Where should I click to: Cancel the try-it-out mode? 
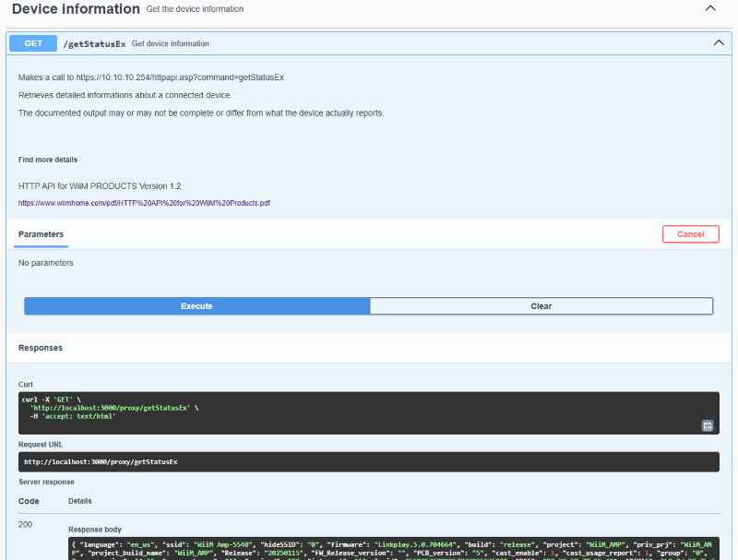690,234
